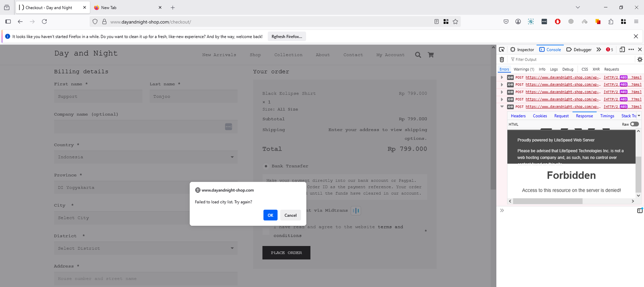Dismiss the Refresh Firefox notification bar
Viewport: 644px width, 287px height.
click(636, 36)
